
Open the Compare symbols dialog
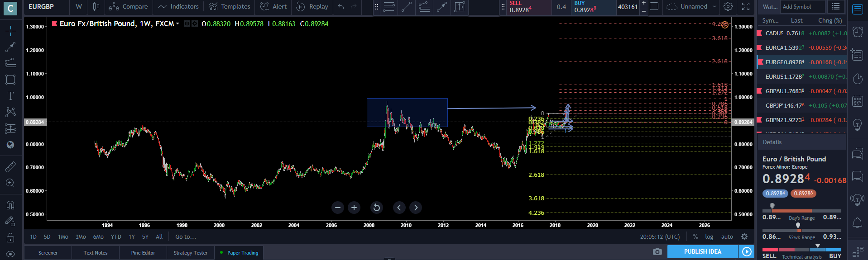click(x=129, y=6)
